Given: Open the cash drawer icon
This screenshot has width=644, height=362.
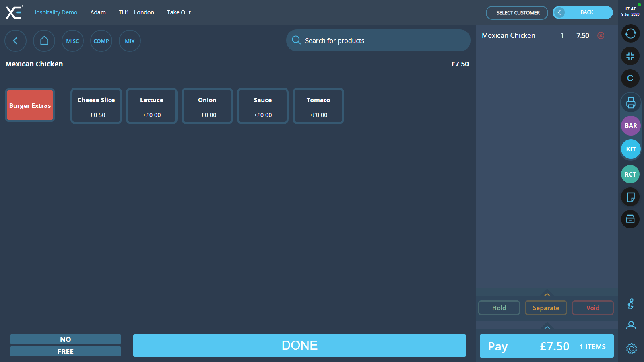Looking at the screenshot, I should [630, 219].
